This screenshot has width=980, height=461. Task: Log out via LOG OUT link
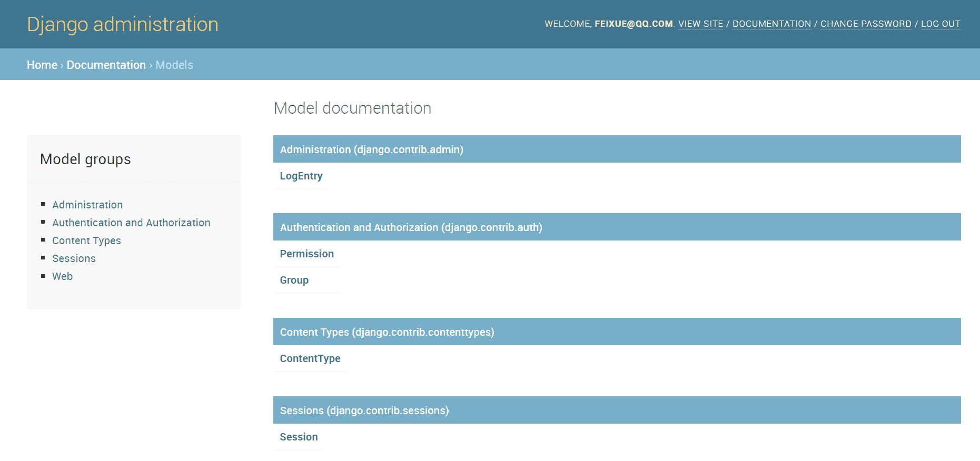[x=941, y=24]
